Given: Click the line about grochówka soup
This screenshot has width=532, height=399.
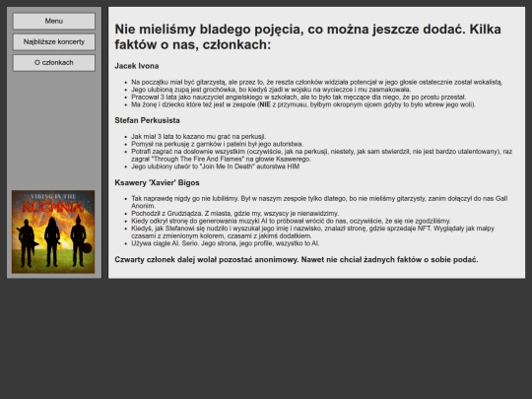Looking at the screenshot, I should (271, 90).
